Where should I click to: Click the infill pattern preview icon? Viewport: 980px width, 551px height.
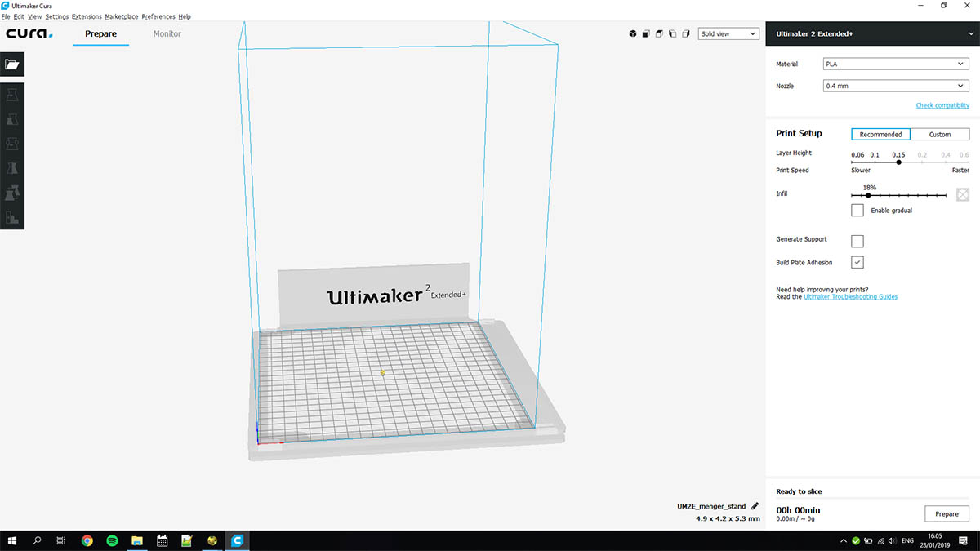pos(963,194)
